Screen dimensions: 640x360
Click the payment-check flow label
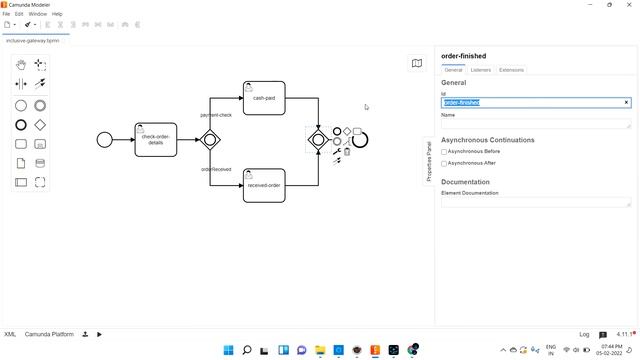(x=216, y=115)
